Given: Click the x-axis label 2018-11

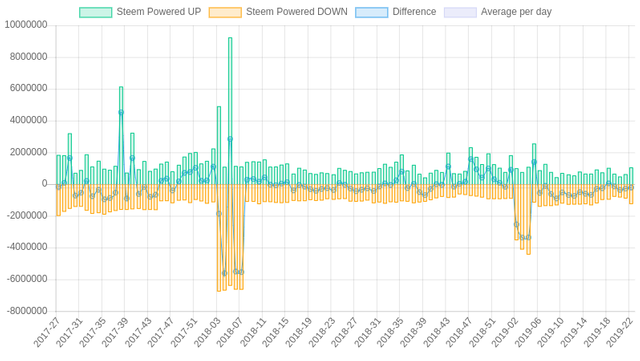Looking at the screenshot, I should [x=253, y=332].
